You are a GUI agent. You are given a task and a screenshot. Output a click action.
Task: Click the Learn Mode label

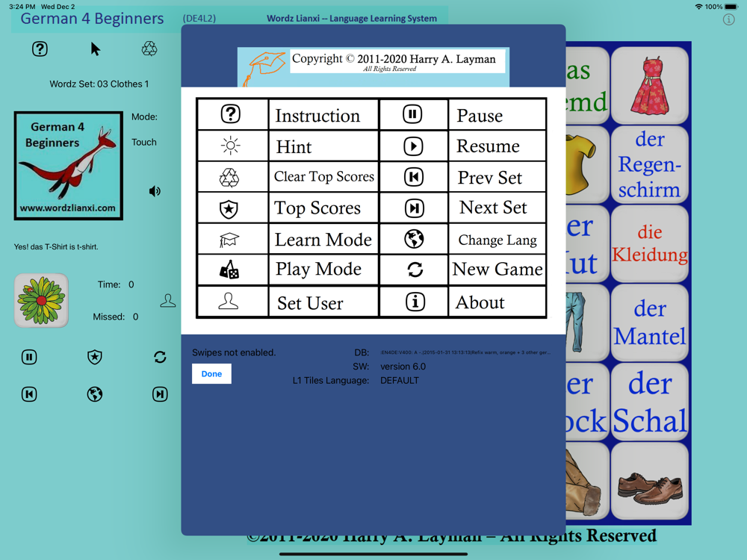pyautogui.click(x=323, y=240)
